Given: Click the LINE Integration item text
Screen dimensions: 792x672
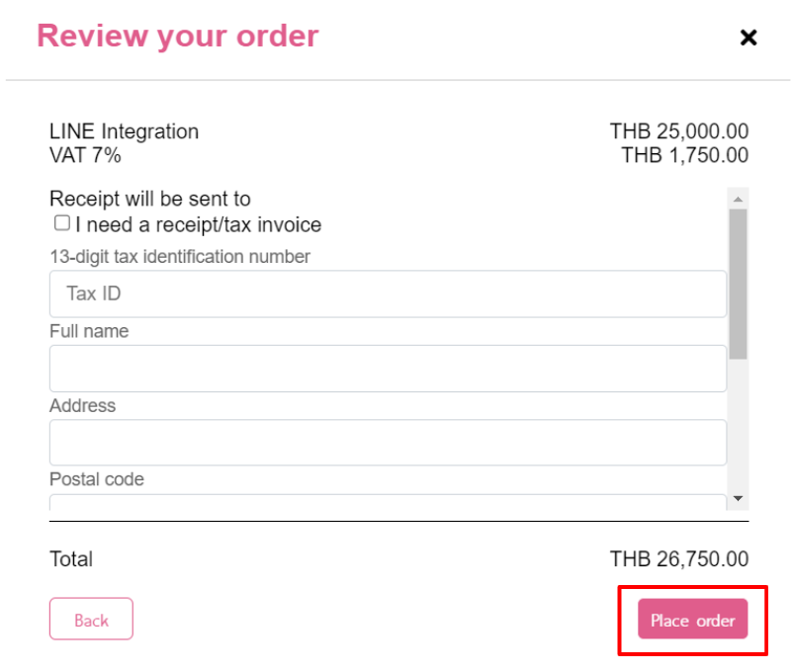Looking at the screenshot, I should tap(124, 131).
